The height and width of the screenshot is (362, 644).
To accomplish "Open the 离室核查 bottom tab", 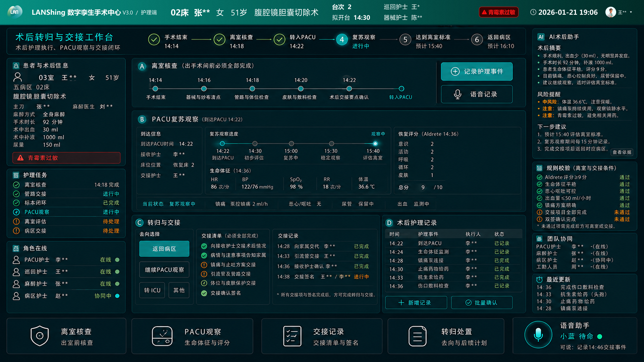I will 66,336.
